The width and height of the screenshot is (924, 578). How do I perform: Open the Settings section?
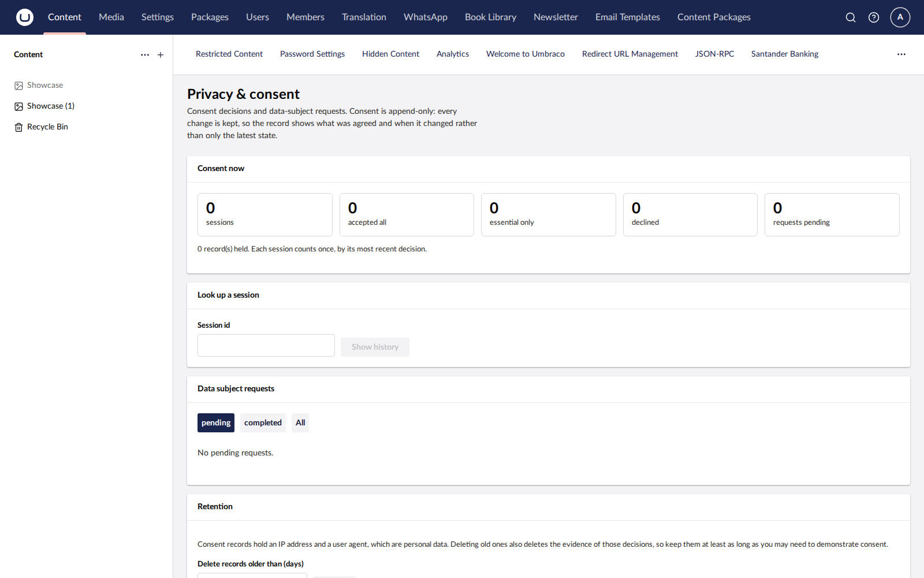[x=158, y=17]
